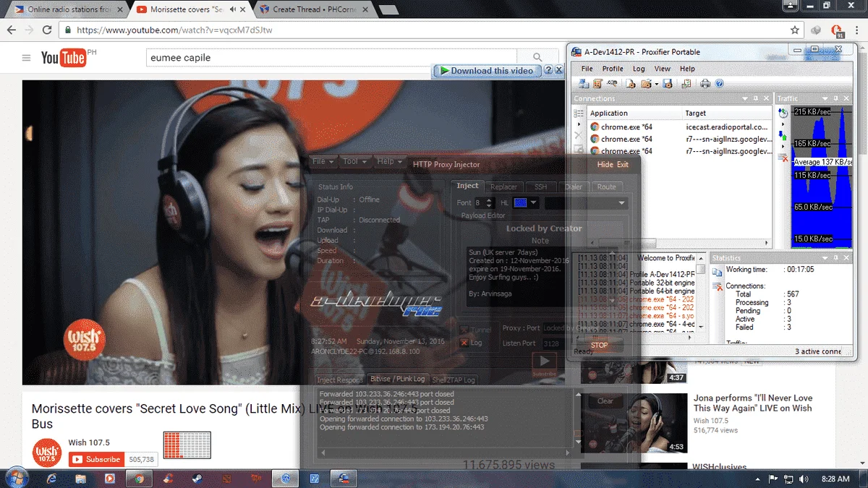Click YouTube logo
This screenshot has height=488, width=868.
coord(64,58)
